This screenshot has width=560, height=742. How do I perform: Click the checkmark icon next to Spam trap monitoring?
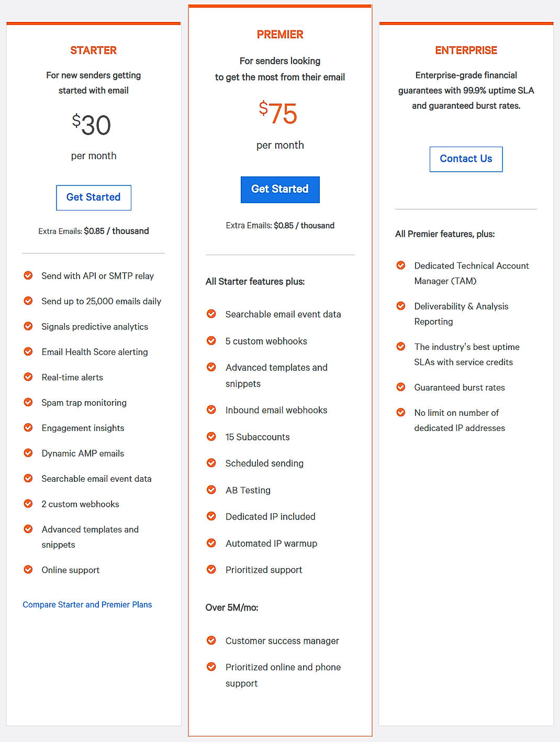[28, 402]
